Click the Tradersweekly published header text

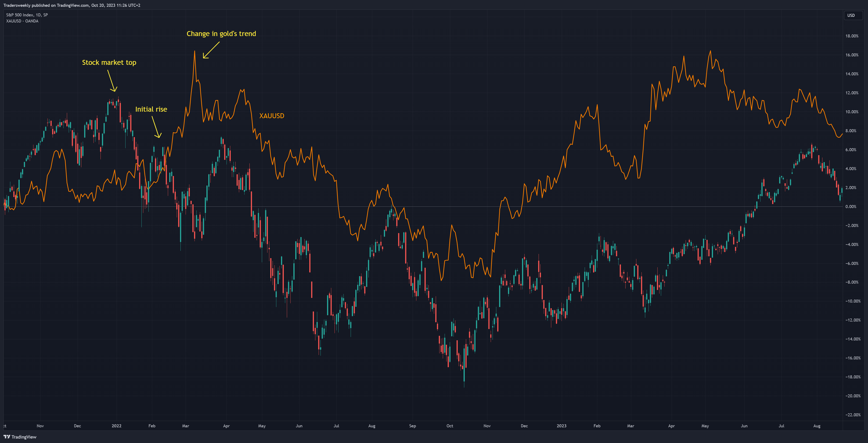(72, 5)
